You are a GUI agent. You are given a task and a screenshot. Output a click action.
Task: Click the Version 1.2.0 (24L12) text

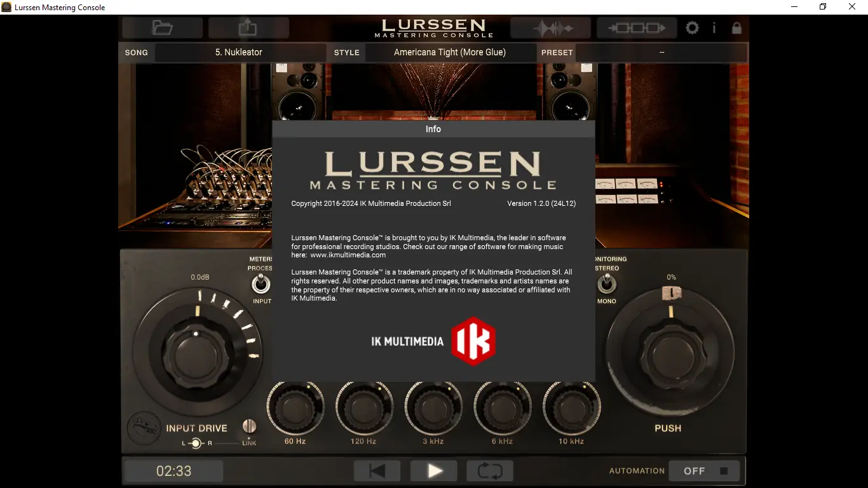pos(541,204)
